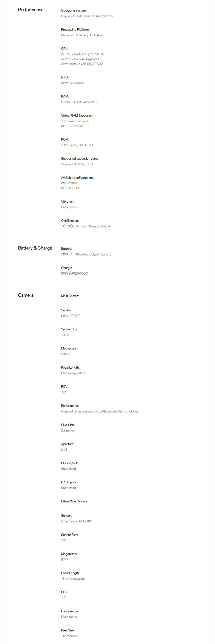Click the 80W SUPERVOOC charge value
The width and height of the screenshot is (215, 644).
point(74,273)
